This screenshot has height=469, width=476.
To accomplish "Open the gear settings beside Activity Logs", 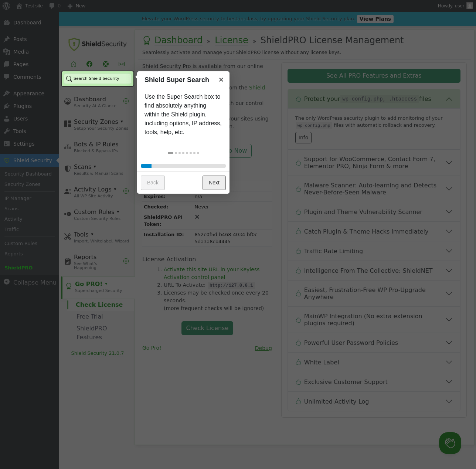I will tap(126, 191).
